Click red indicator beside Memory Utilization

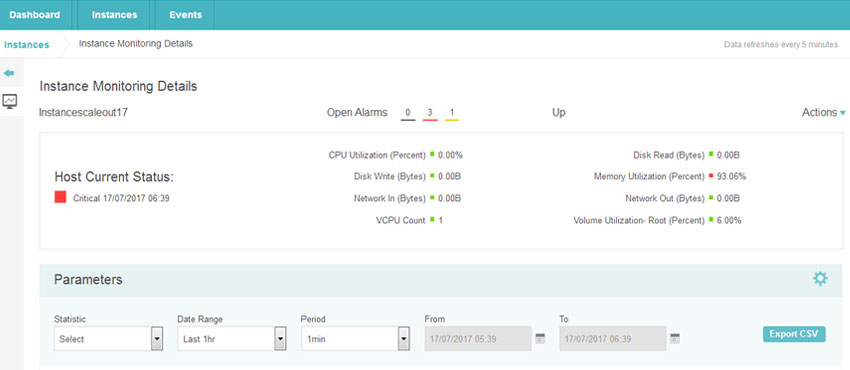(711, 176)
